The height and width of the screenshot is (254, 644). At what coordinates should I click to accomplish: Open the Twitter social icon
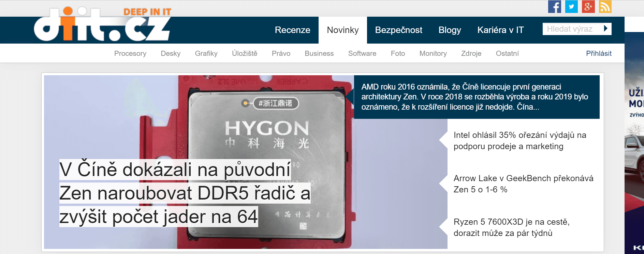(571, 6)
